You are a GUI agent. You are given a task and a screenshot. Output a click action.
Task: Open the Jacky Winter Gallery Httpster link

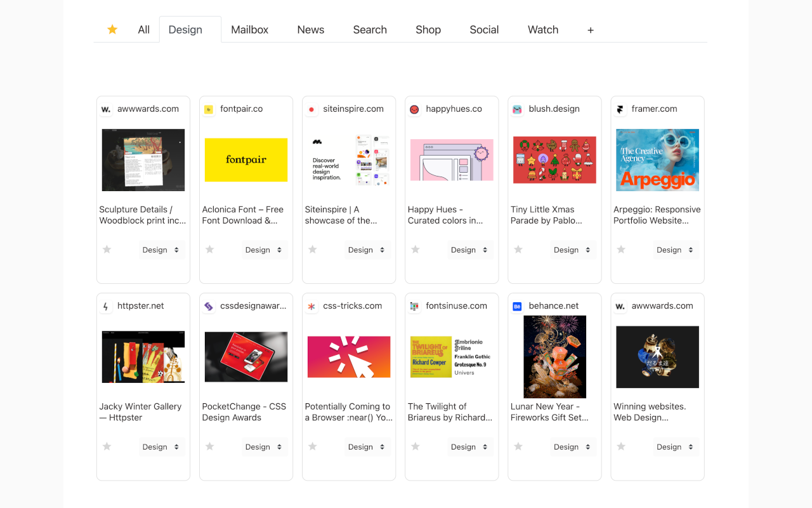tap(140, 411)
